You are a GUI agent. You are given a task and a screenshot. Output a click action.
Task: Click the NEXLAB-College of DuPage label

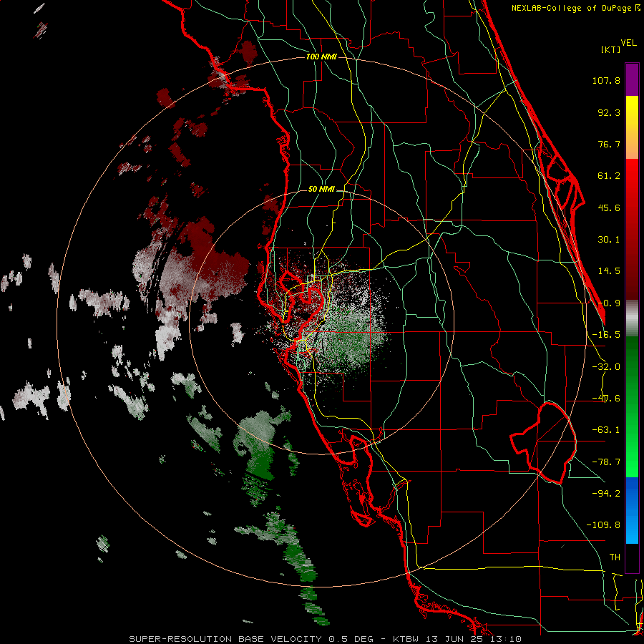coord(576,8)
